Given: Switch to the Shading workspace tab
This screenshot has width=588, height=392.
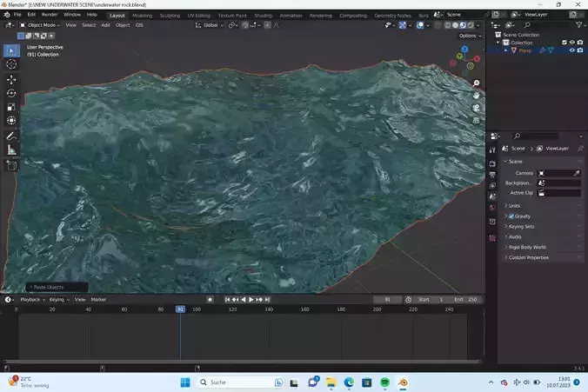Looking at the screenshot, I should 263,16.
